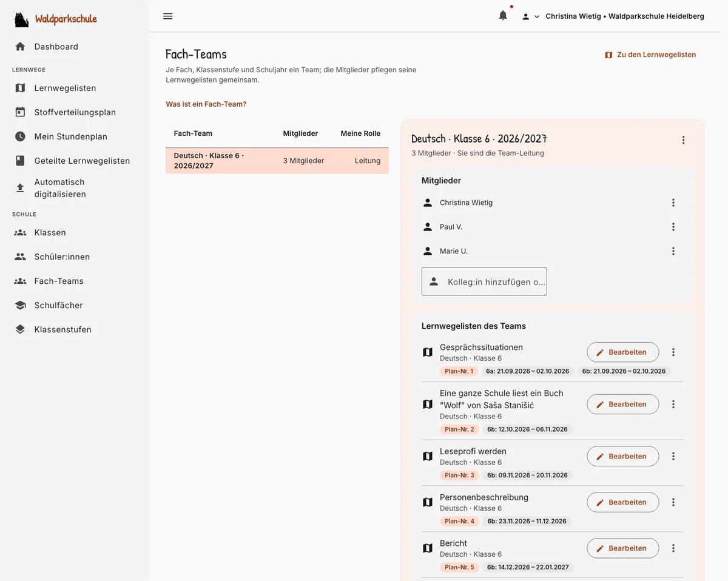Click the Plan-Nr. 5 chip
728x581 pixels.
click(459, 568)
